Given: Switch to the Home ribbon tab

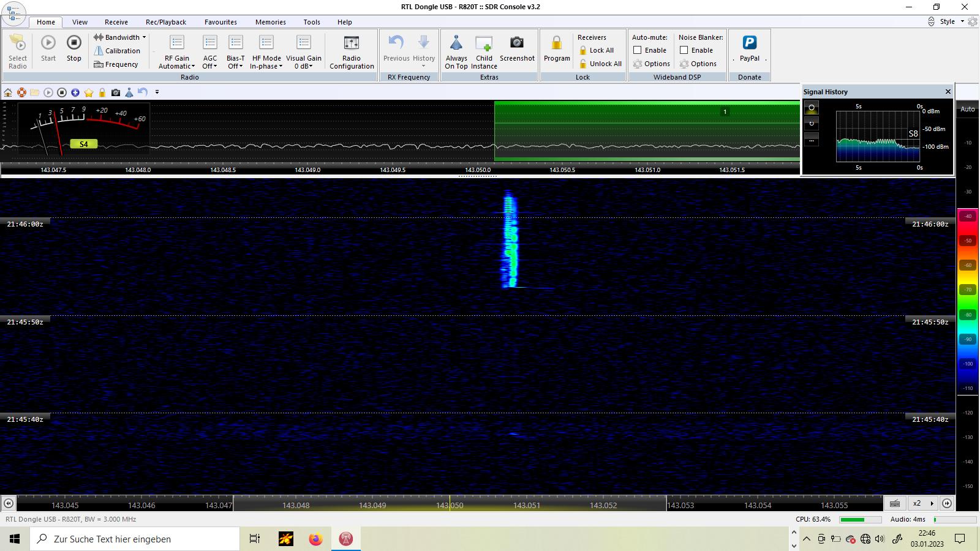Looking at the screenshot, I should coord(46,22).
